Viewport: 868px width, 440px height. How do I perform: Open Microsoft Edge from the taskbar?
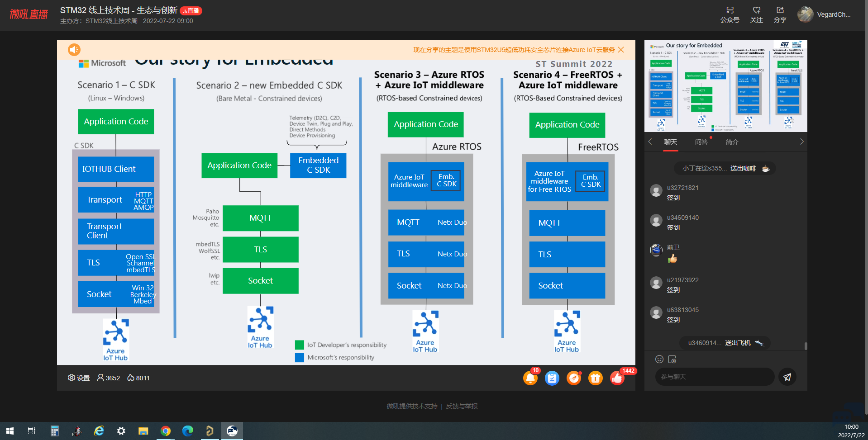click(187, 431)
